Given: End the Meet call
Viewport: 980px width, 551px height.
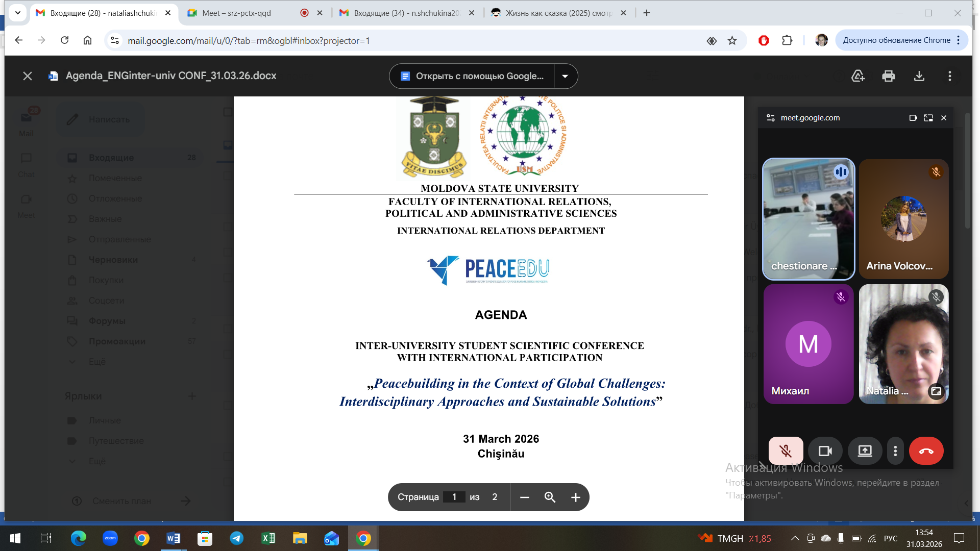Looking at the screenshot, I should pyautogui.click(x=926, y=451).
